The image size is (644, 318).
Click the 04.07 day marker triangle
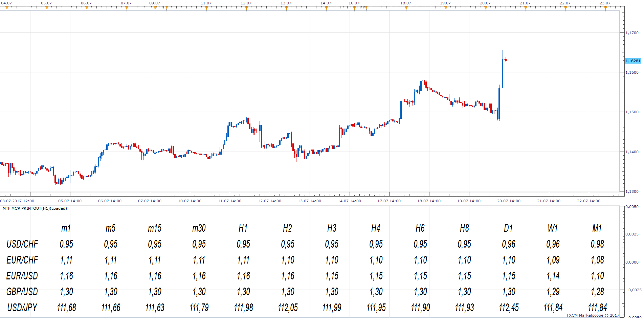point(7,8)
